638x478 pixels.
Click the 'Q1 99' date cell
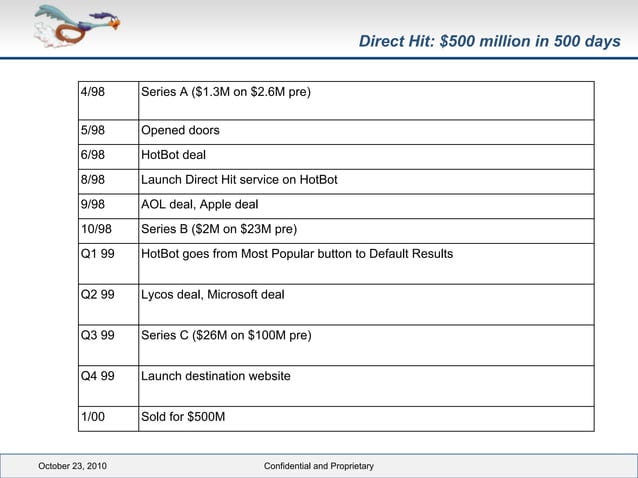108,264
